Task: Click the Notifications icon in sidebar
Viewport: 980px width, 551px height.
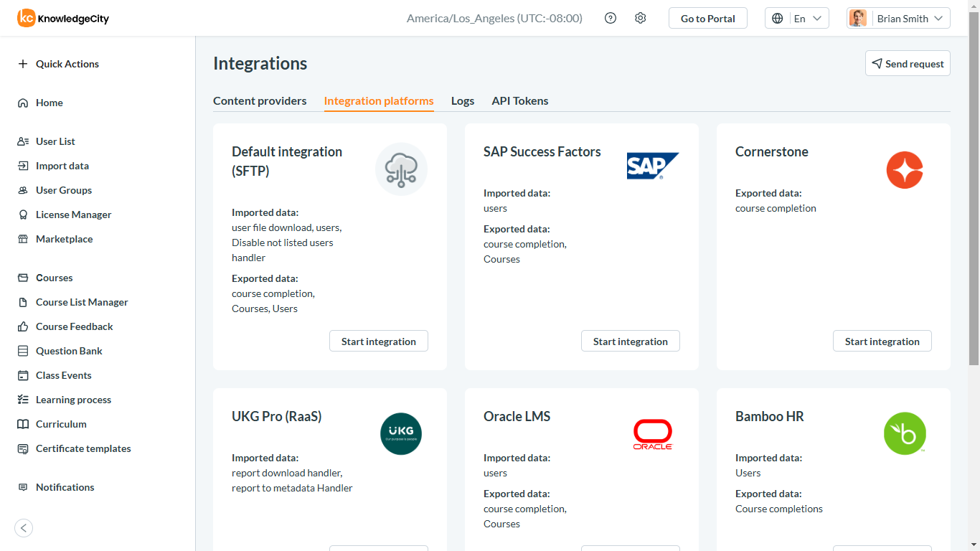Action: point(23,487)
